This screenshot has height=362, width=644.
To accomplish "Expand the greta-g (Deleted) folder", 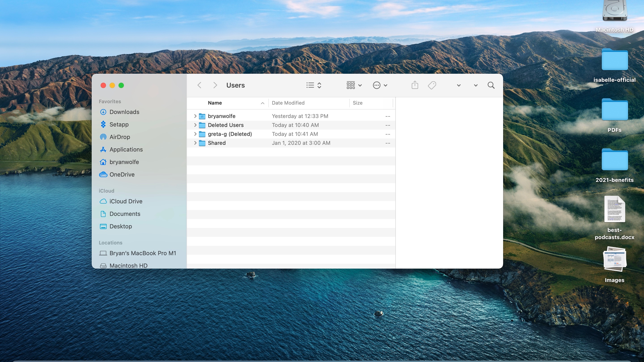I will 195,134.
